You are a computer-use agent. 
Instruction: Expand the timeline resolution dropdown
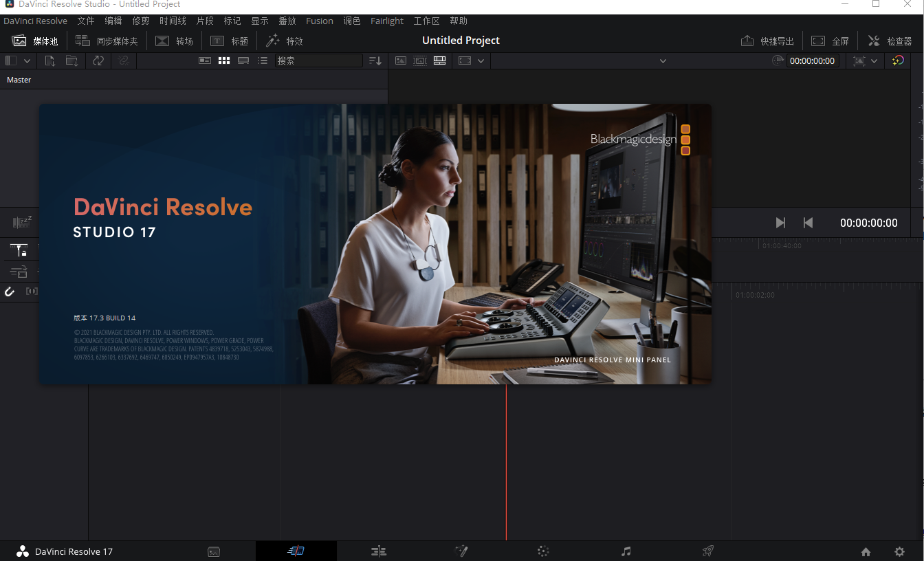(874, 60)
